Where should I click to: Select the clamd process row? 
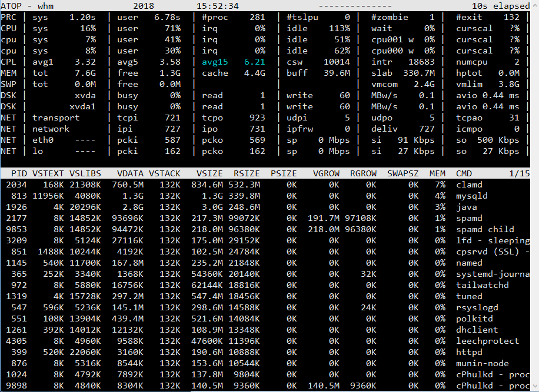coord(469,185)
